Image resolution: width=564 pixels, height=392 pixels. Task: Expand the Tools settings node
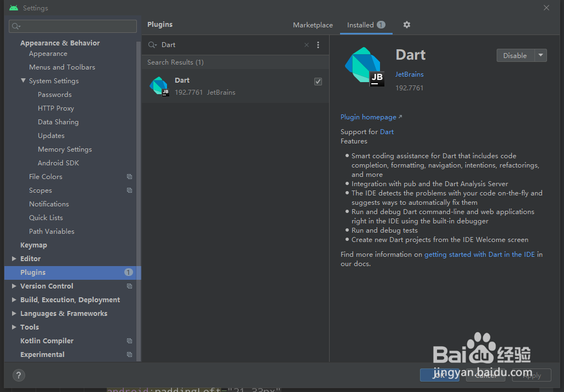(x=14, y=327)
